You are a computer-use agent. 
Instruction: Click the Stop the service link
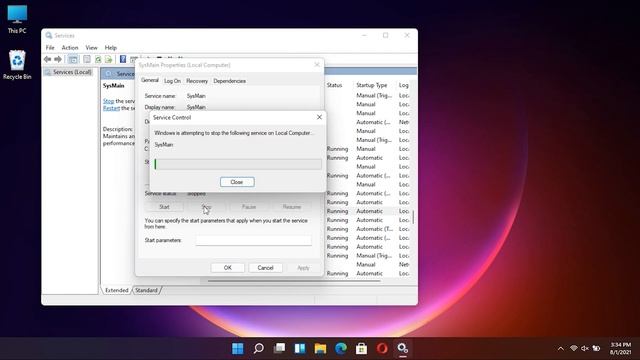108,101
